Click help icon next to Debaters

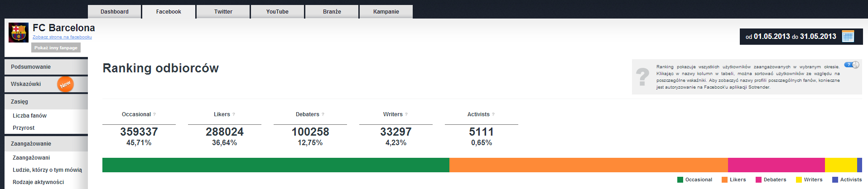[323, 114]
